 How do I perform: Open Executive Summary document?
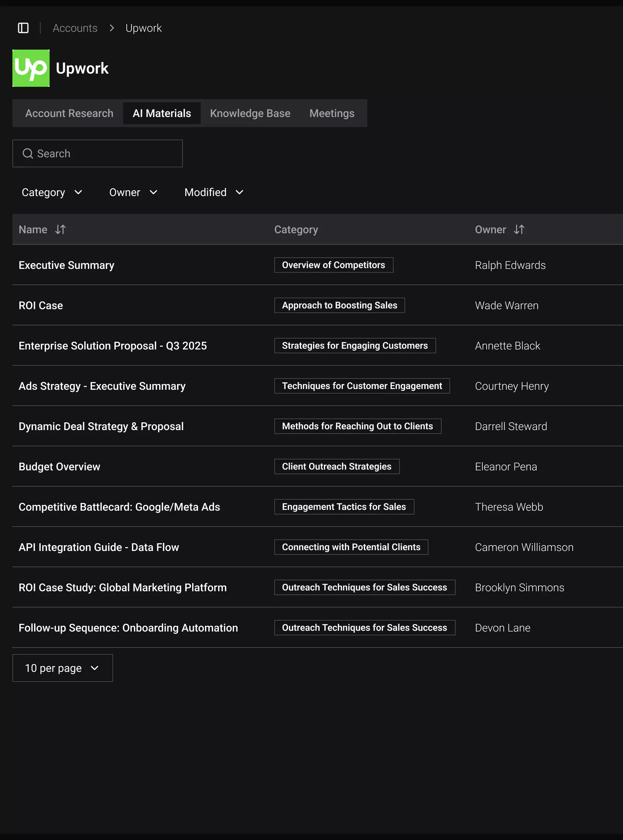click(67, 265)
